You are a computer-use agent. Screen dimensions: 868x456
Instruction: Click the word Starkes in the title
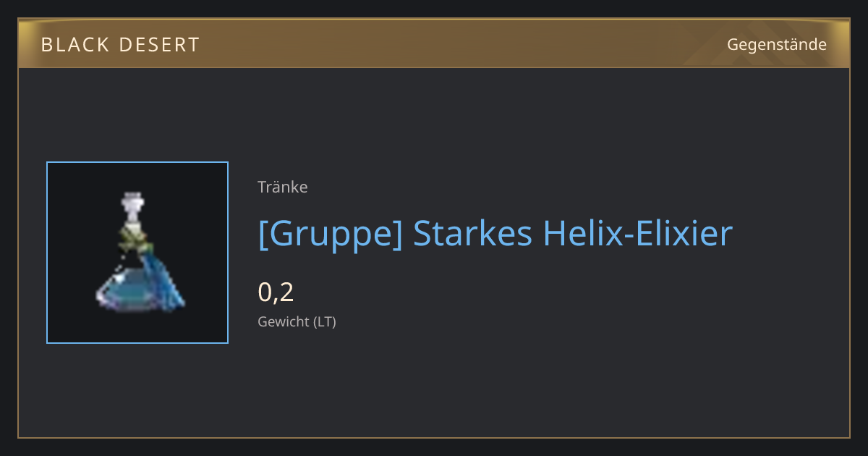point(473,233)
